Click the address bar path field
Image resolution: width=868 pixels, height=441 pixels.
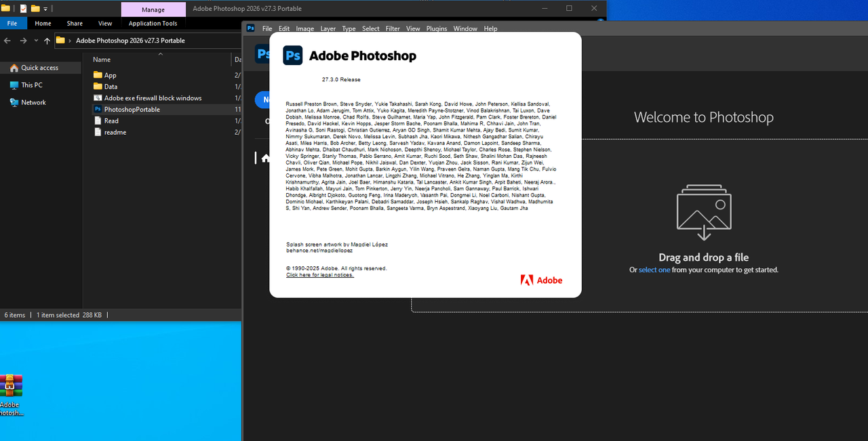tap(148, 41)
